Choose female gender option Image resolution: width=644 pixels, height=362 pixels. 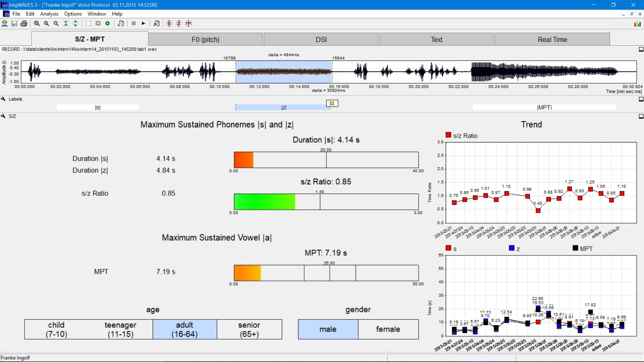pyautogui.click(x=388, y=329)
